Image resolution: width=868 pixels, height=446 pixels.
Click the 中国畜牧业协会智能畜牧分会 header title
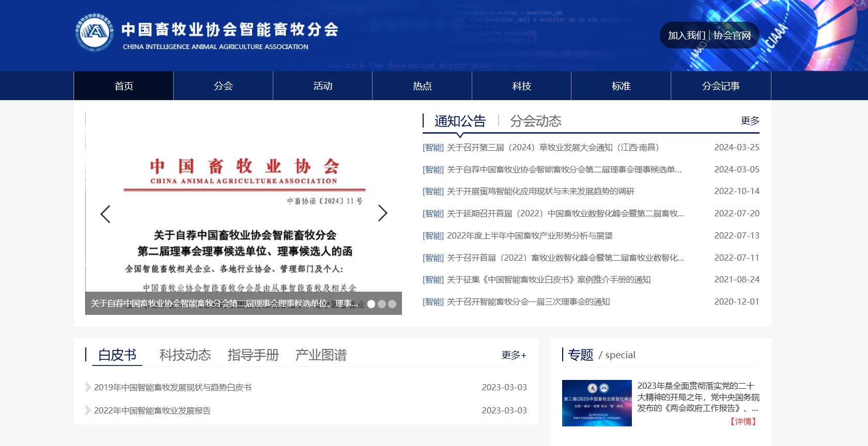pos(230,29)
